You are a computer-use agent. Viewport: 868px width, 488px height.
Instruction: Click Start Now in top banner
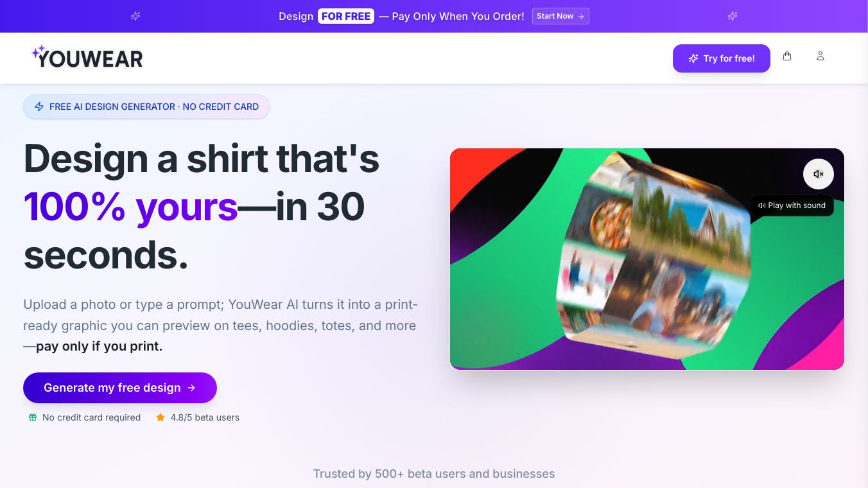coord(560,16)
